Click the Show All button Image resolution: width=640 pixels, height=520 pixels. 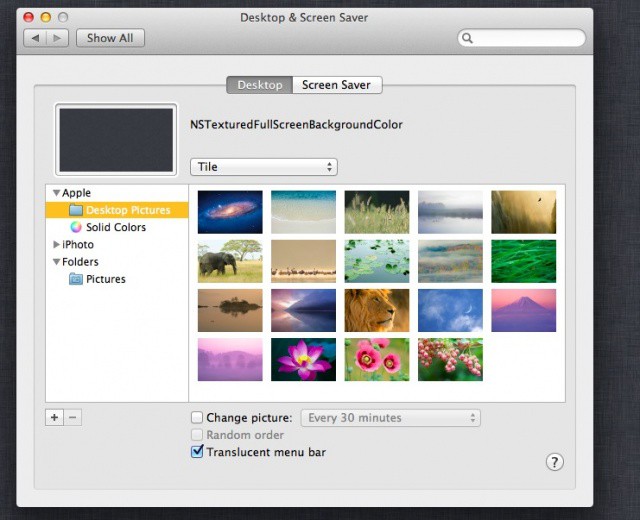110,38
